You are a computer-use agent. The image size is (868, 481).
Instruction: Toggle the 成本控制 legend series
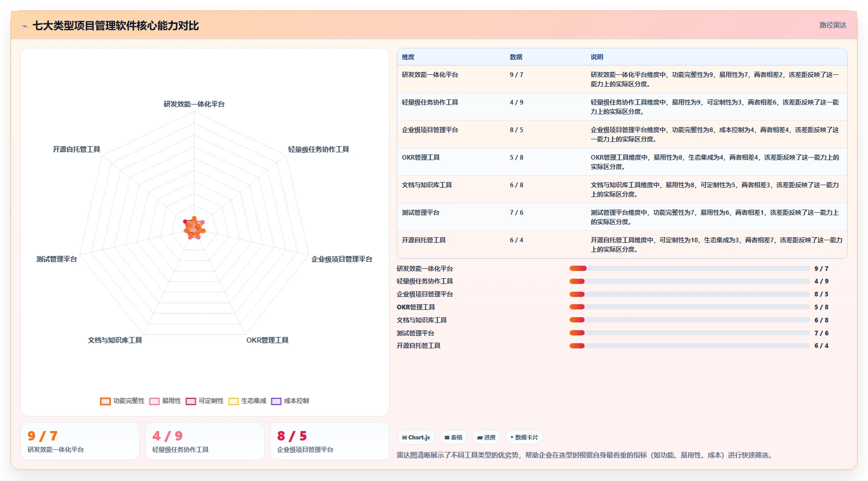(290, 401)
